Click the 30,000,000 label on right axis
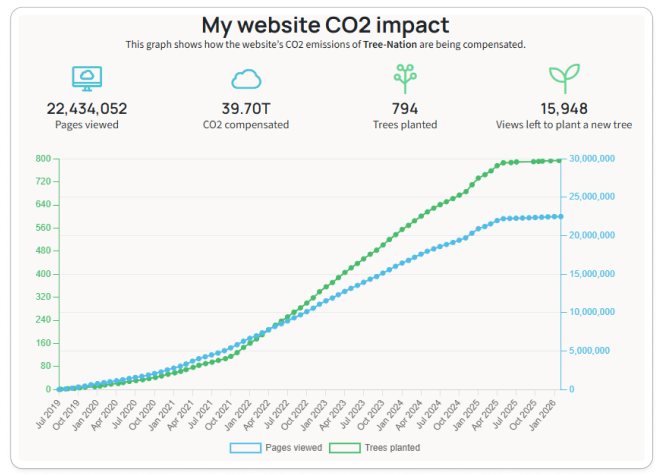The height and width of the screenshot is (475, 663). pos(593,159)
